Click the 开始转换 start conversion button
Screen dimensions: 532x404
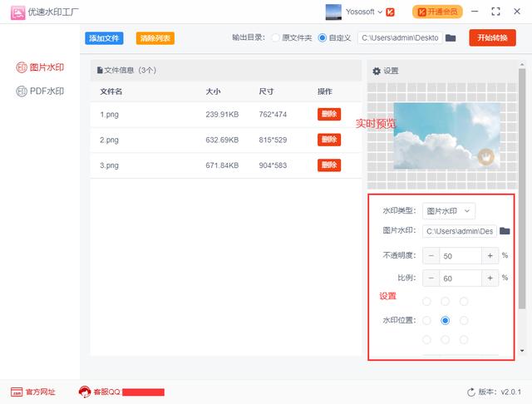[492, 37]
